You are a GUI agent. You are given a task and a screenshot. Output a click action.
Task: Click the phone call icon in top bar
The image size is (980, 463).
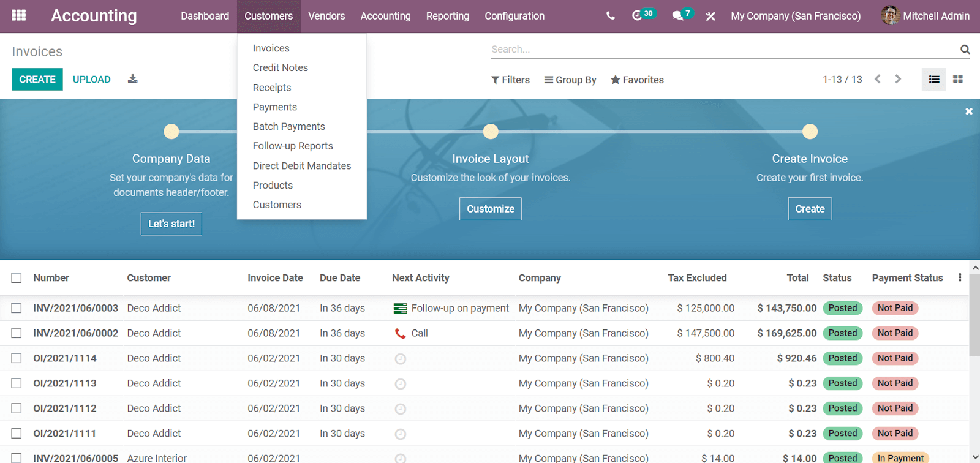610,16
